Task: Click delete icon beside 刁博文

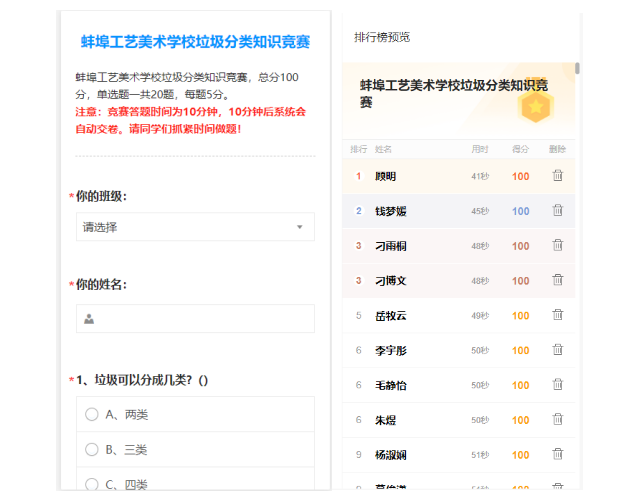Action: (x=558, y=281)
